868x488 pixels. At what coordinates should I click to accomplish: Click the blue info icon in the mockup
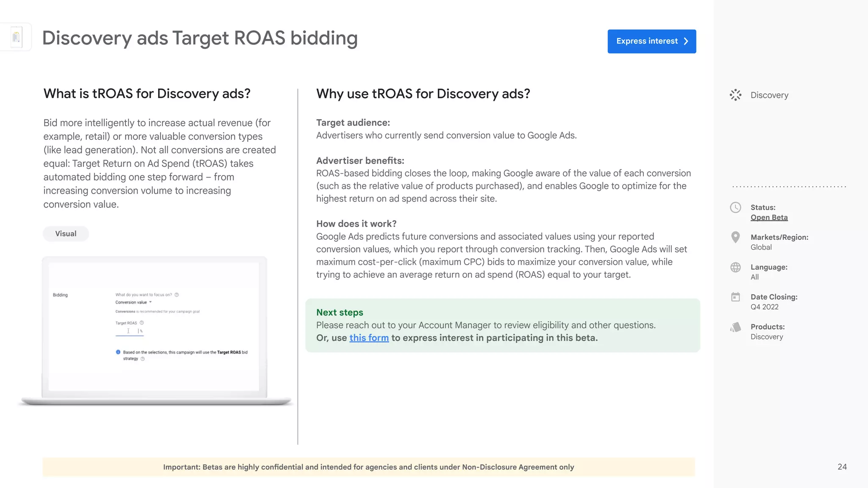118,352
